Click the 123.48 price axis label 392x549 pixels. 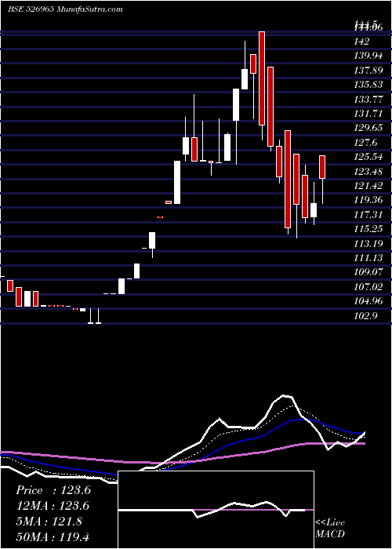[x=368, y=172]
